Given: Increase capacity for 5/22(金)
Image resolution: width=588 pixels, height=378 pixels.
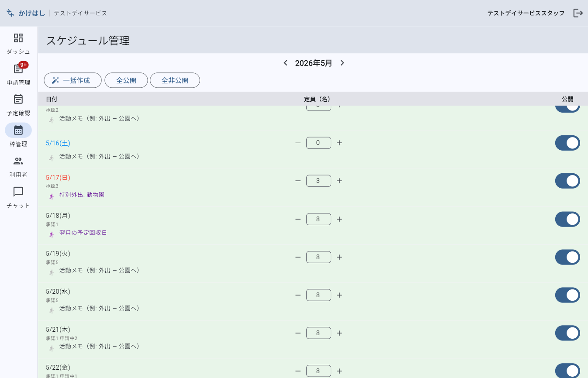Looking at the screenshot, I should coord(339,371).
